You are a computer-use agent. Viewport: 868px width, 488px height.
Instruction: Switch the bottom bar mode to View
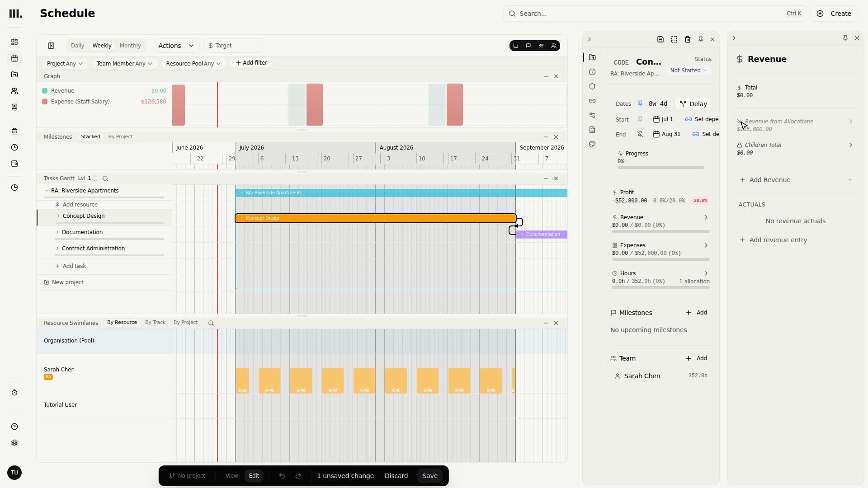pos(231,476)
